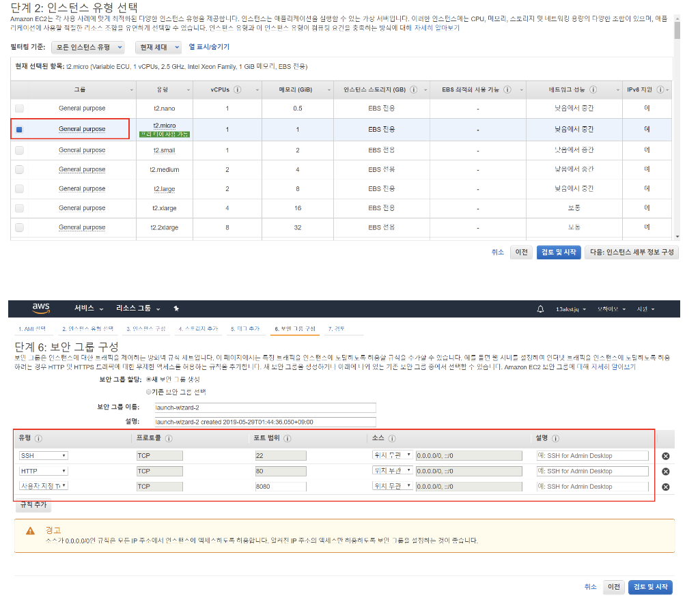Click 취소 link in step 2 panel
Screen dimensions: 700x602
click(x=498, y=252)
